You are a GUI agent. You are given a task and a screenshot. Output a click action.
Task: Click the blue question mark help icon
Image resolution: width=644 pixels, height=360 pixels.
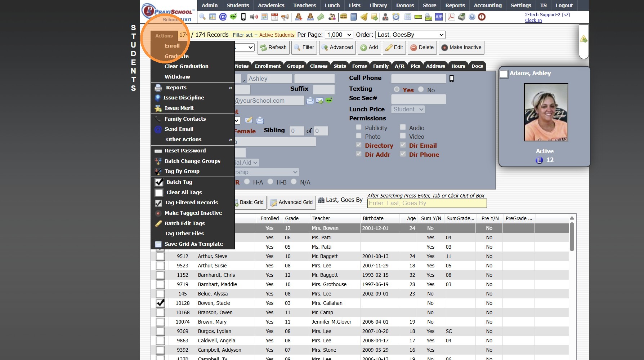(x=472, y=17)
